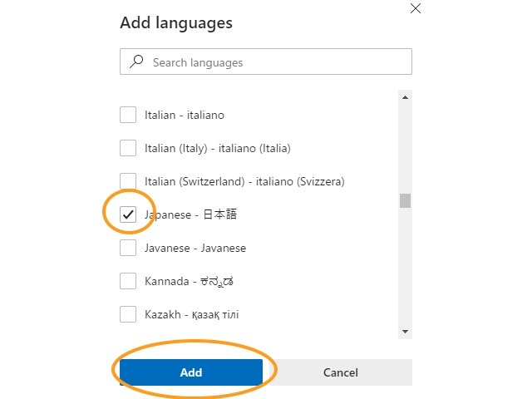This screenshot has width=532, height=399.
Task: Click the Italian - italiano label text
Action: (x=185, y=115)
